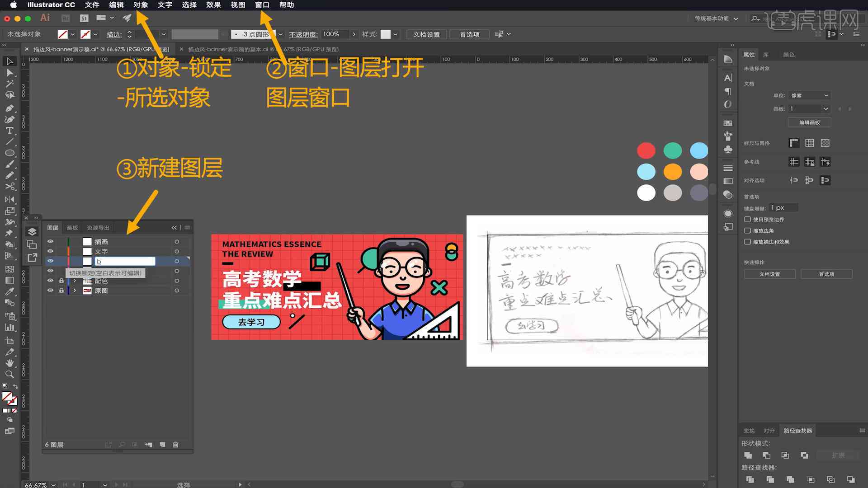Toggle visibility of 文字 layer
This screenshot has width=868, height=488.
(x=50, y=251)
